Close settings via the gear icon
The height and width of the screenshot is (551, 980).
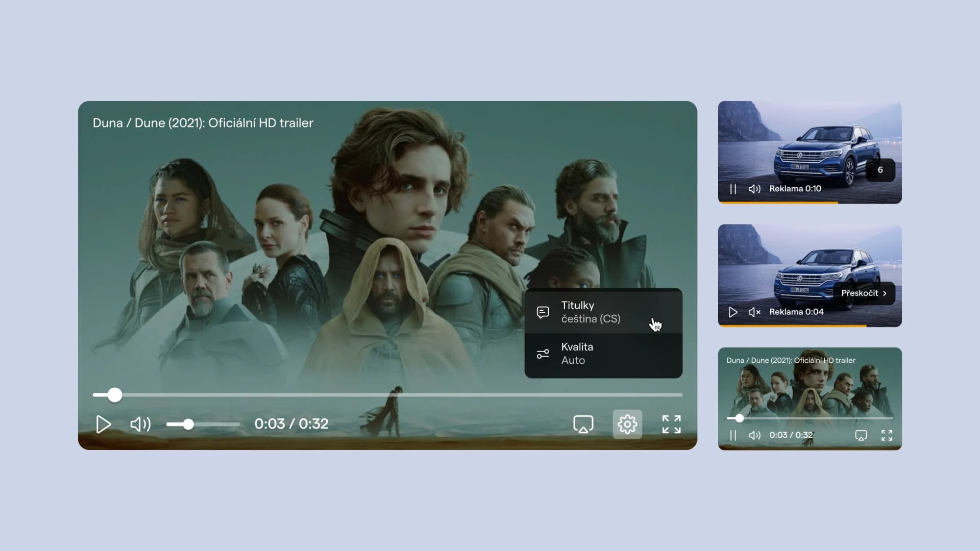click(x=627, y=424)
